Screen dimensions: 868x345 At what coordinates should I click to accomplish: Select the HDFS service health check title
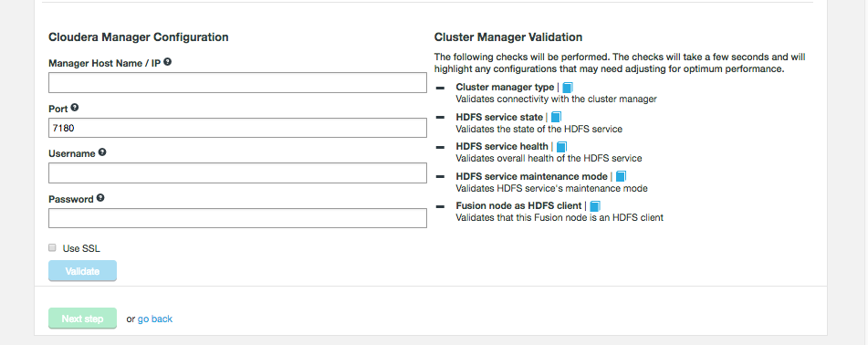tap(502, 146)
